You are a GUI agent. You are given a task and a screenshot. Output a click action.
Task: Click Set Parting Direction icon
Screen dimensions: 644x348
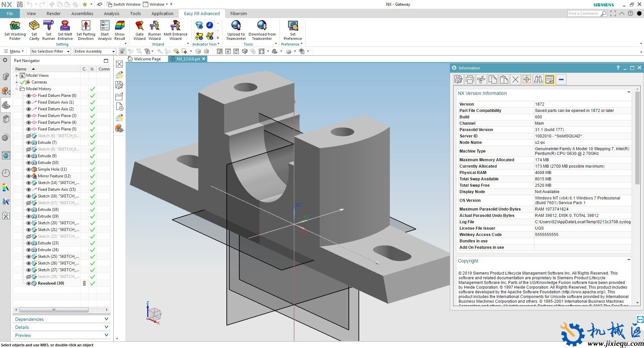[x=86, y=31]
